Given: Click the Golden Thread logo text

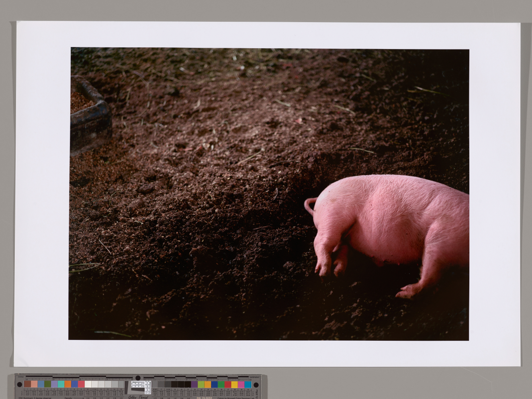Looking at the screenshot, I should point(138,397).
